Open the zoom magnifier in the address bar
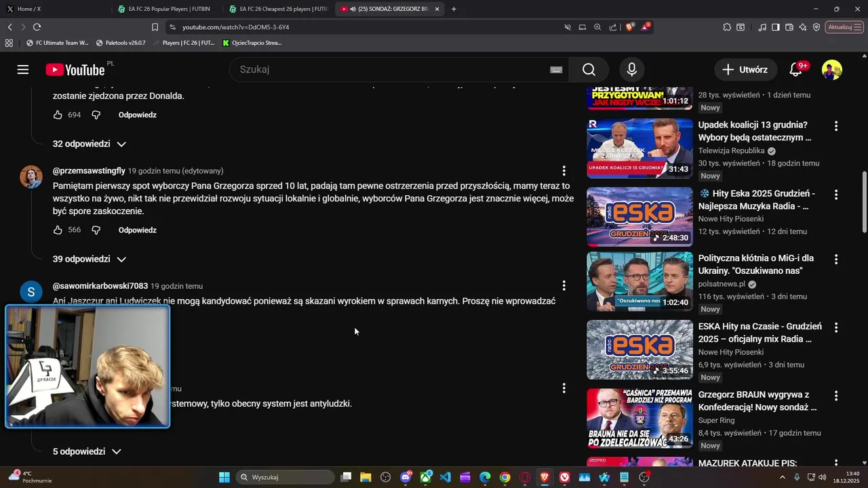The height and width of the screenshot is (488, 868). pyautogui.click(x=597, y=27)
